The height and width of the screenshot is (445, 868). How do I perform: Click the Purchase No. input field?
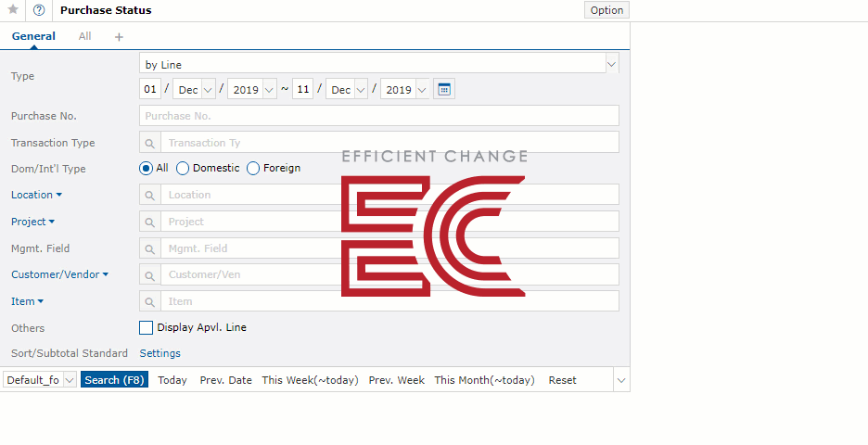coord(378,116)
